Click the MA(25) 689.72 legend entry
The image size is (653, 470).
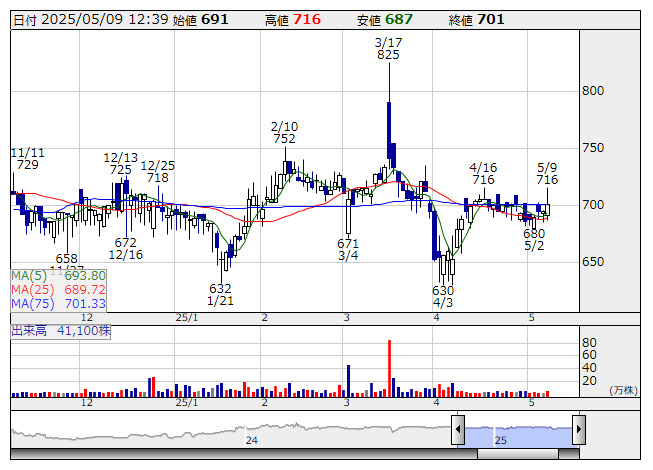click(x=58, y=290)
